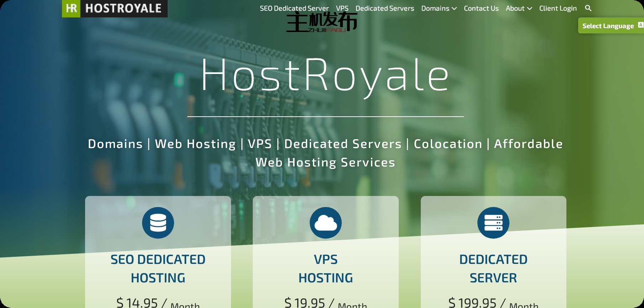The width and height of the screenshot is (644, 308).
Task: Go to the VPS menu item
Action: click(342, 8)
